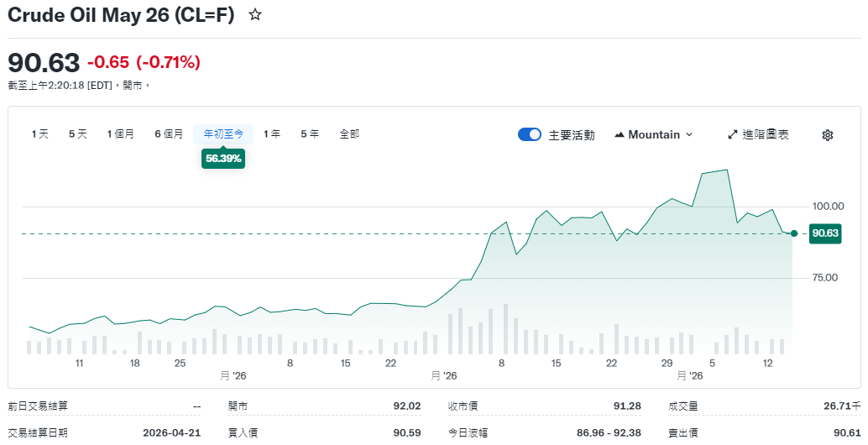
Task: Click the large 90.63 quote price
Action: point(44,62)
